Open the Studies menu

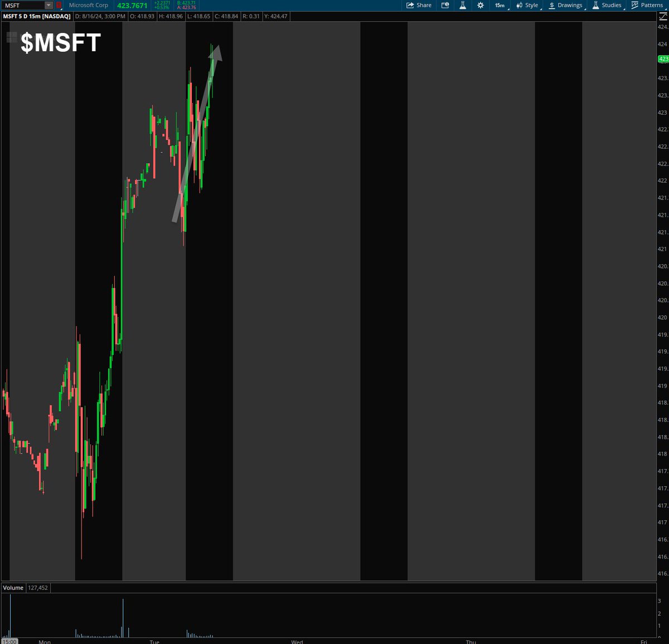point(607,5)
